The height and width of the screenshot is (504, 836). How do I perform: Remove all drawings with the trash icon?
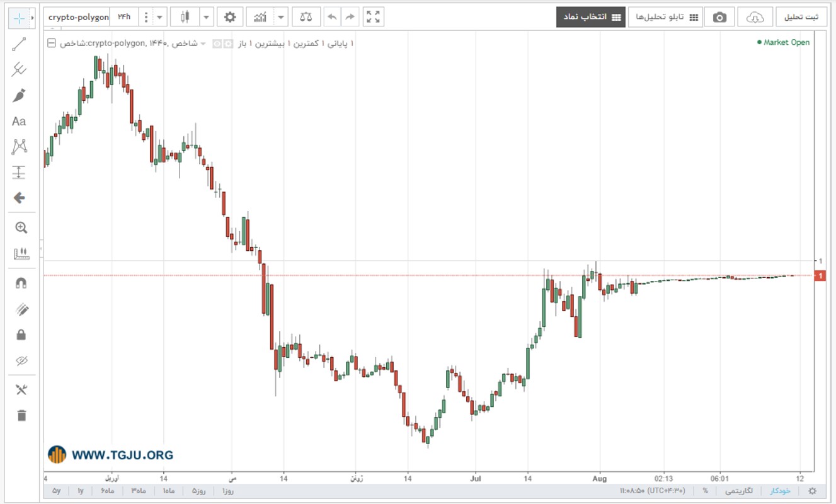click(x=21, y=415)
